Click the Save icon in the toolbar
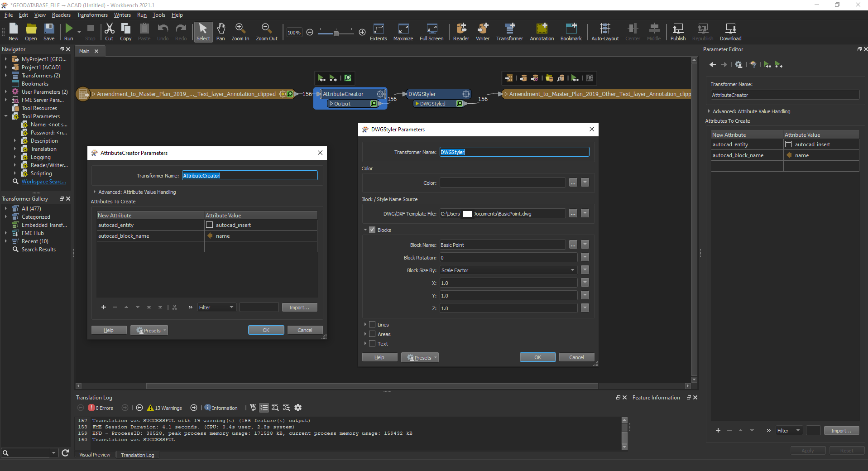 click(x=49, y=29)
